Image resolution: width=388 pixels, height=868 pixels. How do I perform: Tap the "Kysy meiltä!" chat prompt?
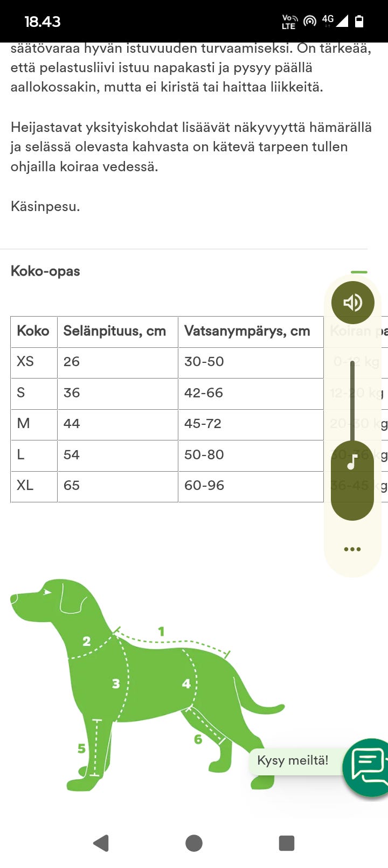pyautogui.click(x=293, y=760)
